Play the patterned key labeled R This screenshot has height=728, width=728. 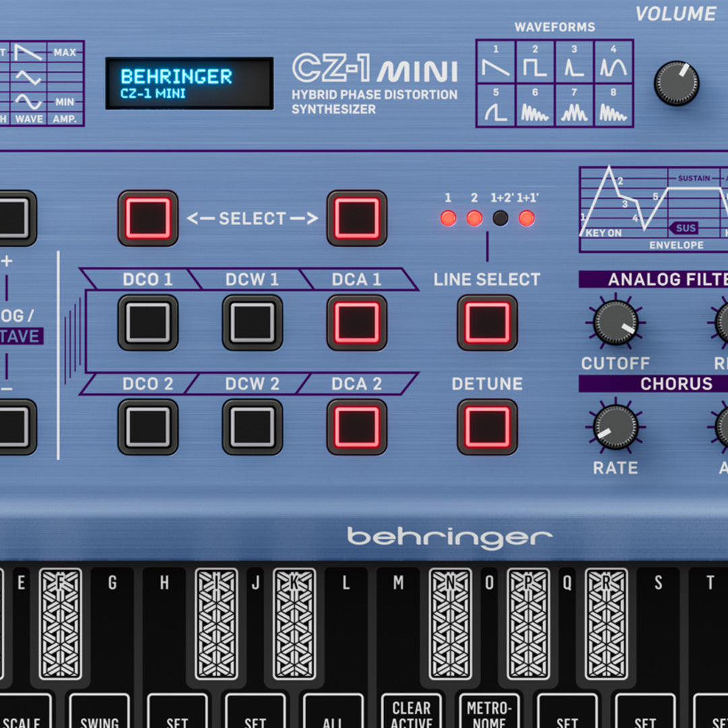tap(607, 624)
